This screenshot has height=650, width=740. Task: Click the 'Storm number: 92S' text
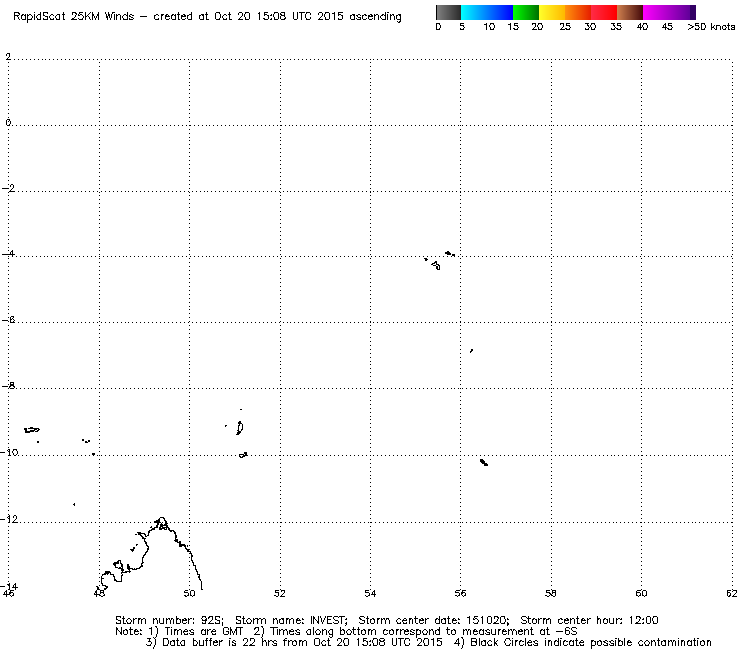(169, 620)
